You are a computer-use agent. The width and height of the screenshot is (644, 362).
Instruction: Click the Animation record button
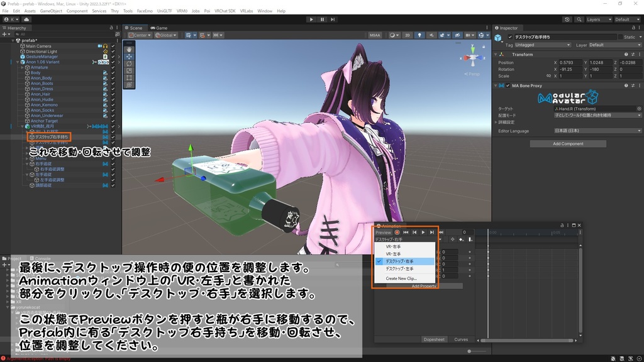(x=397, y=233)
